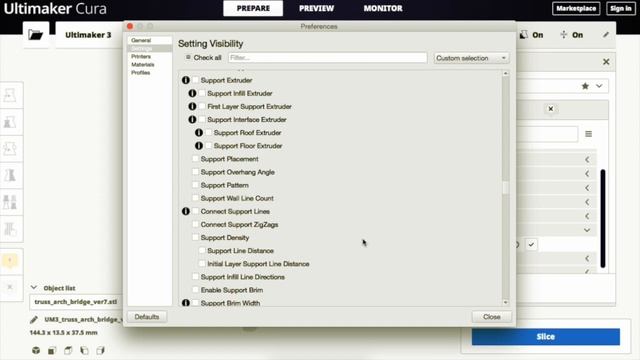Viewport: 640px width, 360px height.
Task: Switch to the MONITOR stage
Action: pyautogui.click(x=383, y=8)
